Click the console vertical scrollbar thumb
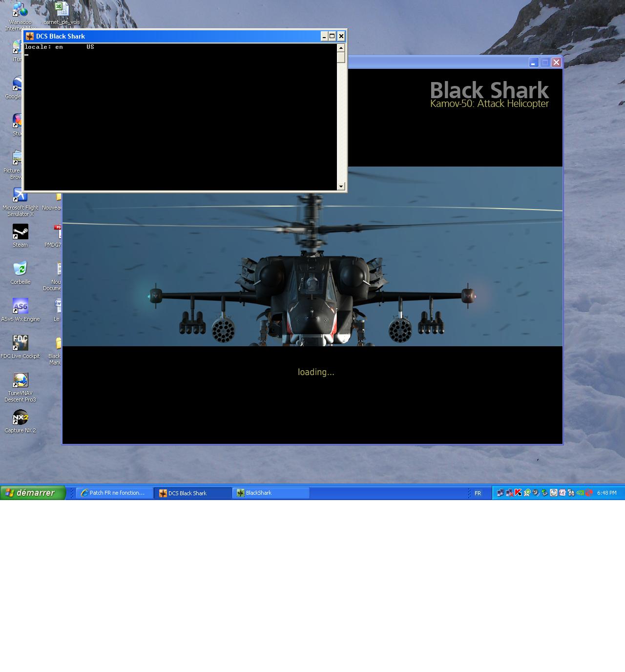Image resolution: width=625 pixels, height=672 pixels. (x=341, y=57)
